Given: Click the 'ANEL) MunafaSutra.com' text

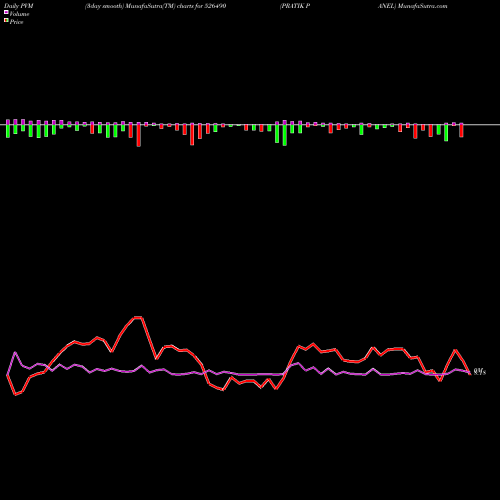Looking at the screenshot, I should click(413, 6).
